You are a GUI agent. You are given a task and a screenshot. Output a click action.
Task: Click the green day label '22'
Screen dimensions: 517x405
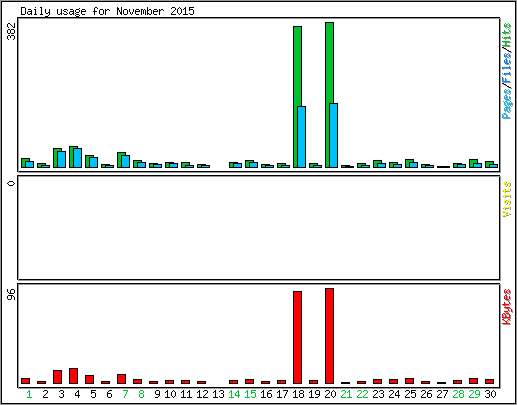(362, 394)
